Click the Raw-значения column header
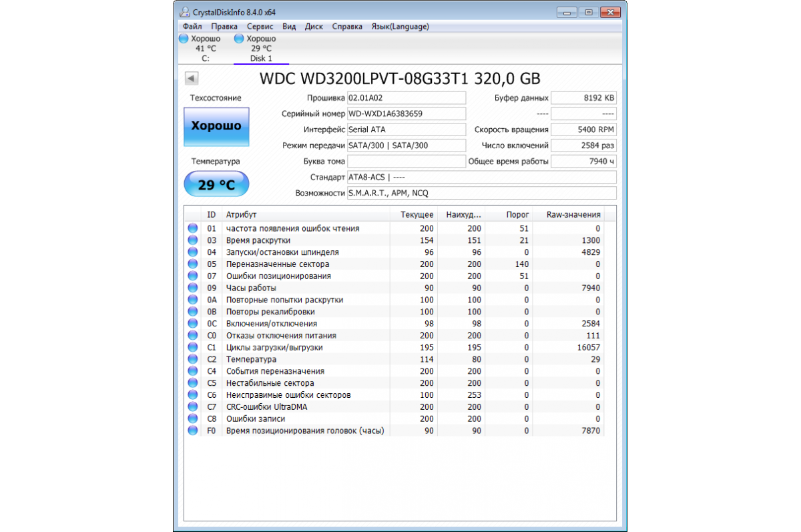Viewport: 801px width, 532px height. [x=573, y=215]
